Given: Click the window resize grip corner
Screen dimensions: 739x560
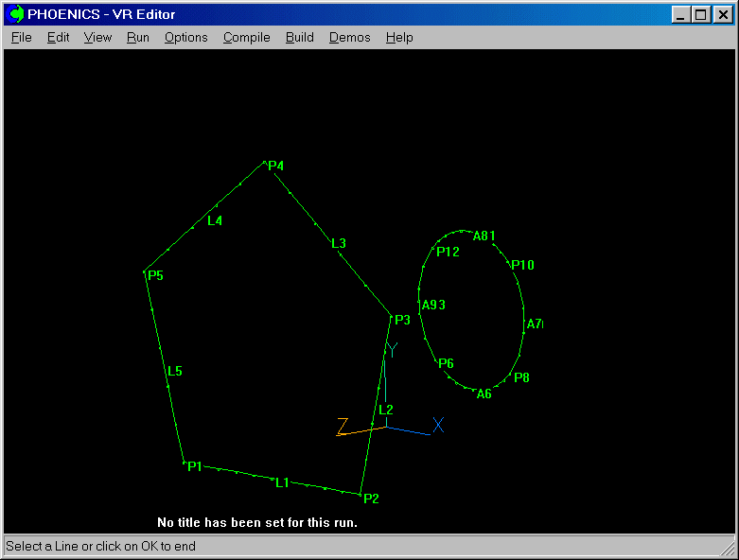Looking at the screenshot, I should [x=730, y=549].
